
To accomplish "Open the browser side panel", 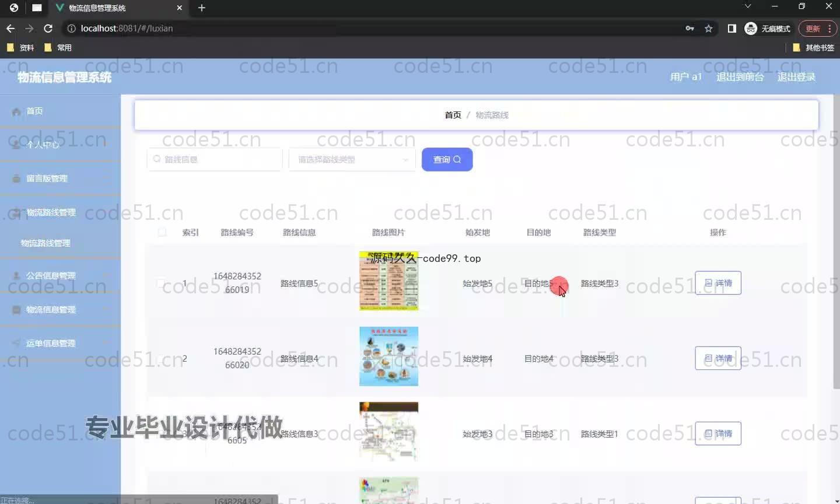I will point(731,28).
